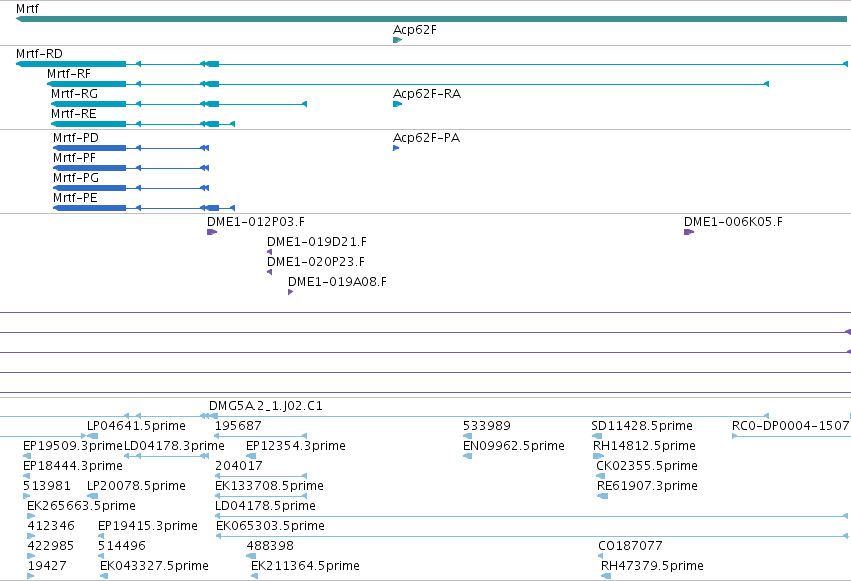Select the Mrtf-PE protein label
This screenshot has width=851, height=581.
click(x=75, y=198)
